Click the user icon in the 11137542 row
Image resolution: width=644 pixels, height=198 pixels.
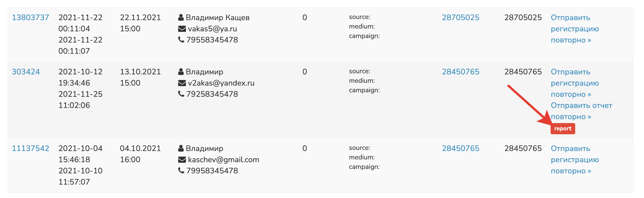181,148
